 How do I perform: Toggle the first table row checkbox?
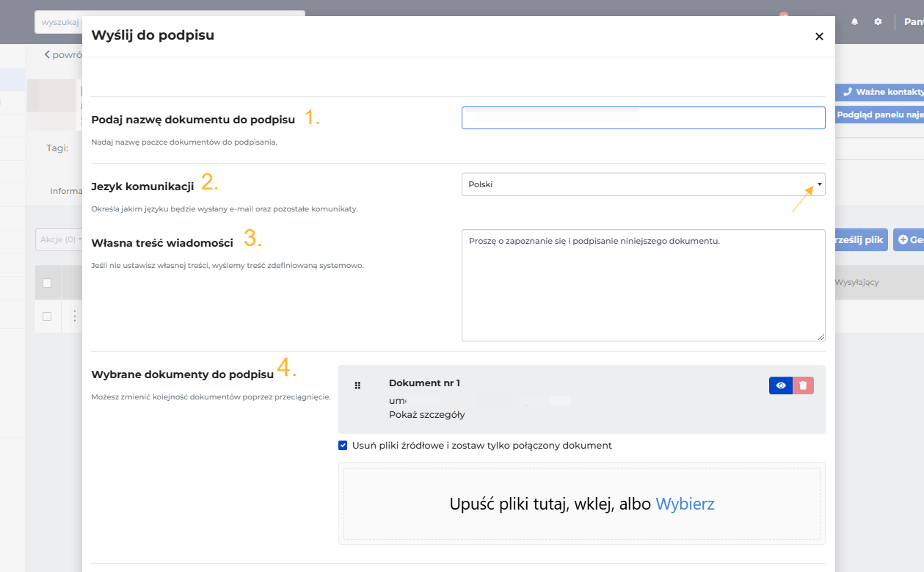(47, 316)
